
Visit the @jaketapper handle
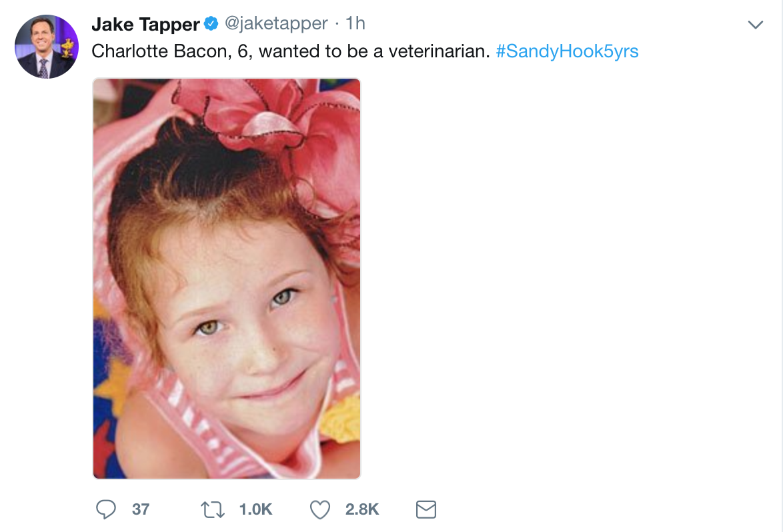pyautogui.click(x=276, y=24)
